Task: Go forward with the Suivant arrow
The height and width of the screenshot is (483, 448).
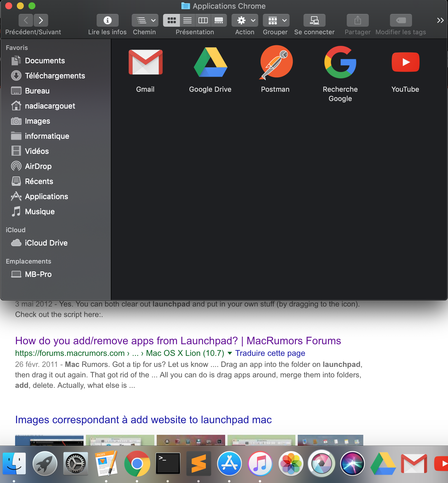Action: 41,20
